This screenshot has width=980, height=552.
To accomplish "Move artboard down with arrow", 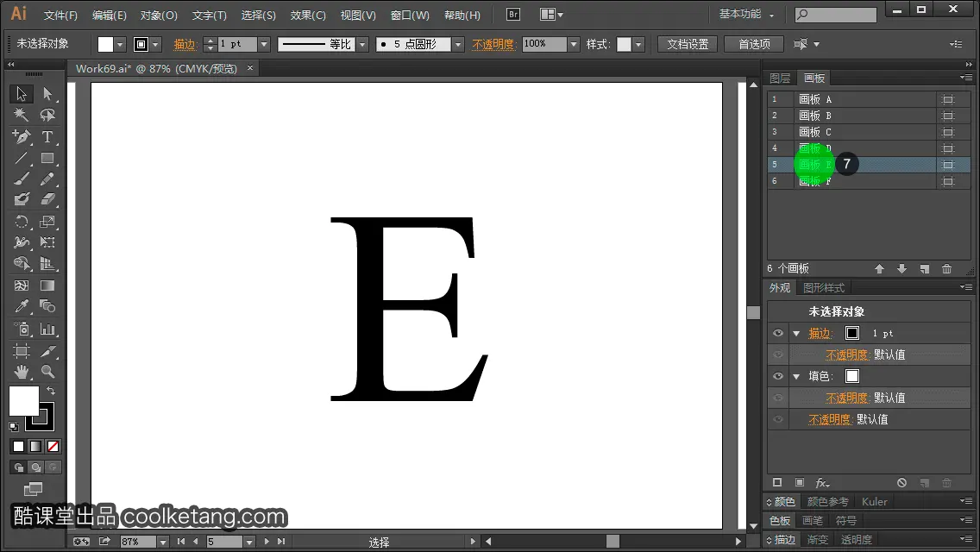I will click(901, 269).
